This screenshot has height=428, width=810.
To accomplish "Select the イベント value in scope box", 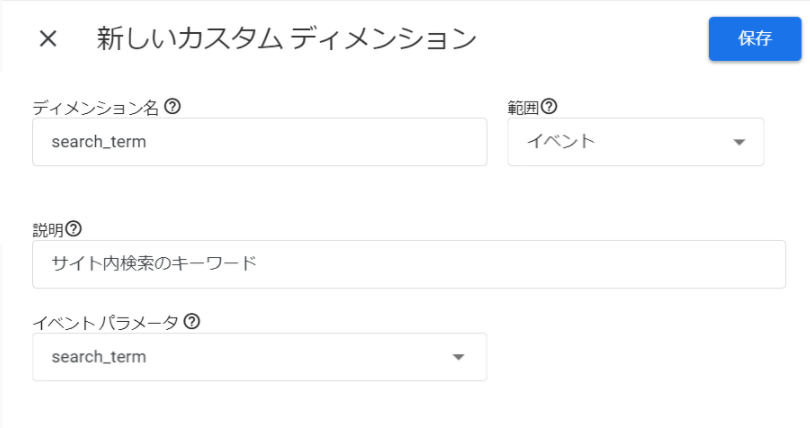I will [x=561, y=141].
